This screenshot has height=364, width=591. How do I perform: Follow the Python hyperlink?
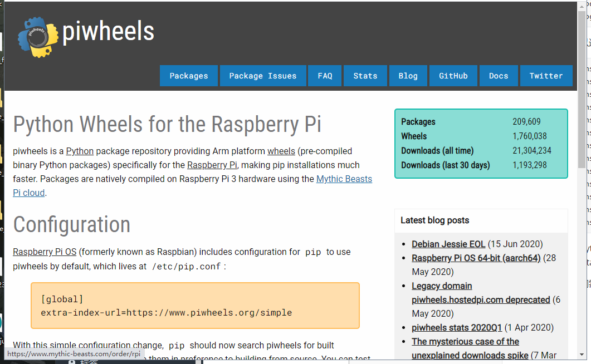tap(80, 151)
